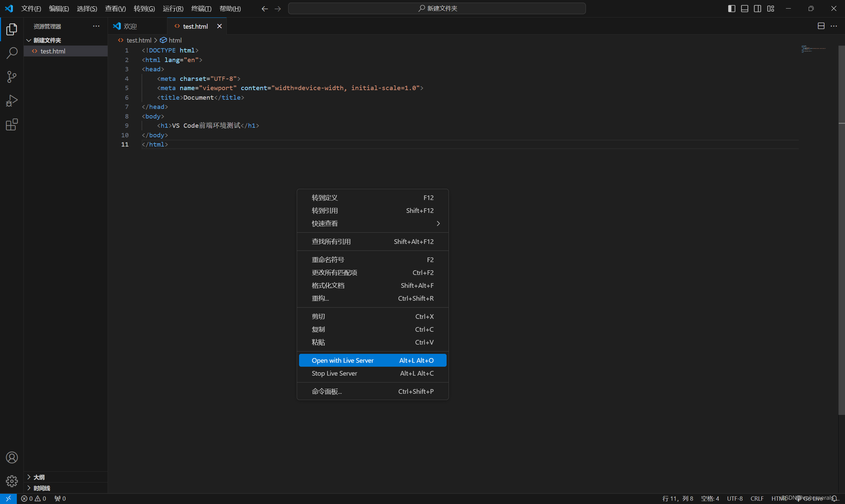Screen dimensions: 845x504
Task: Switch to the 欢迎 tab
Action: [x=130, y=26]
